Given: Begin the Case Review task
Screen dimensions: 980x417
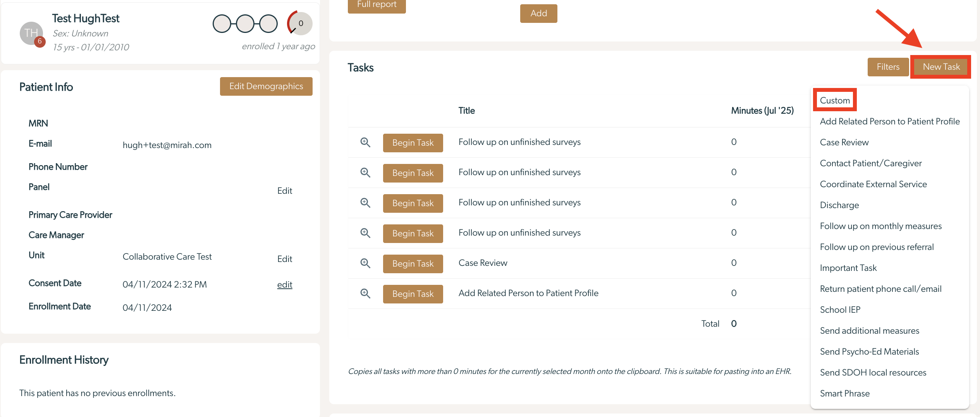Looking at the screenshot, I should (x=413, y=264).
